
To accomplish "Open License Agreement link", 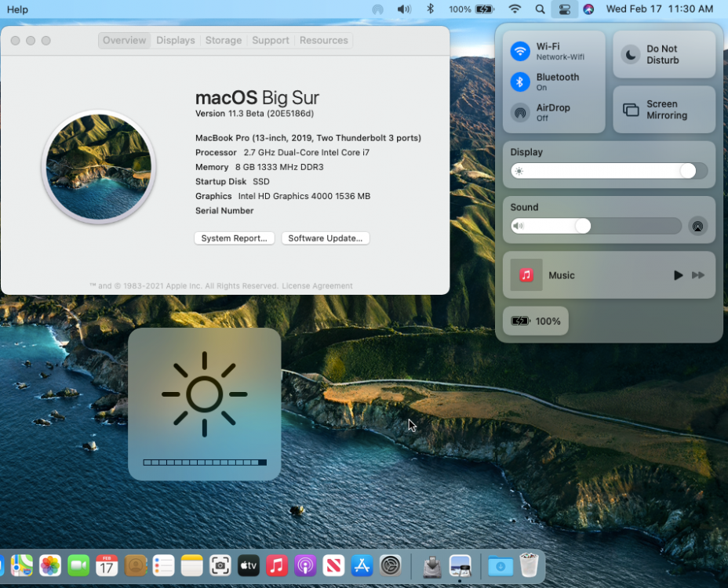I will coord(317,286).
